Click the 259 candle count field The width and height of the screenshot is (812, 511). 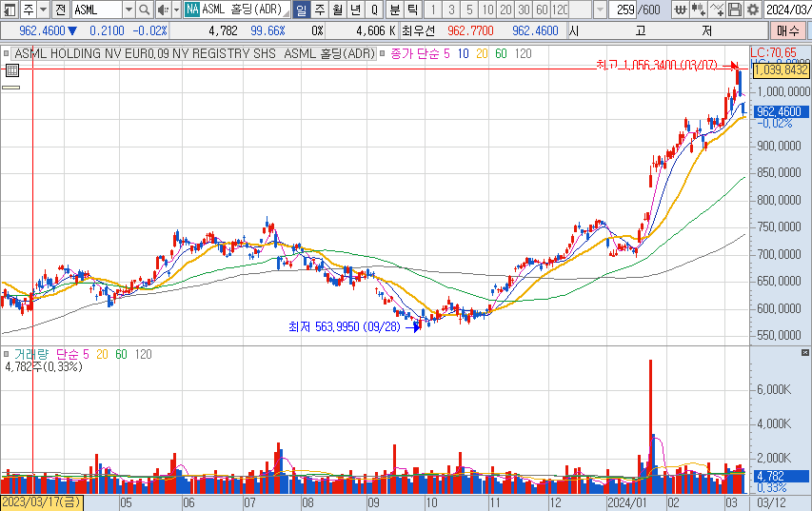click(x=625, y=10)
